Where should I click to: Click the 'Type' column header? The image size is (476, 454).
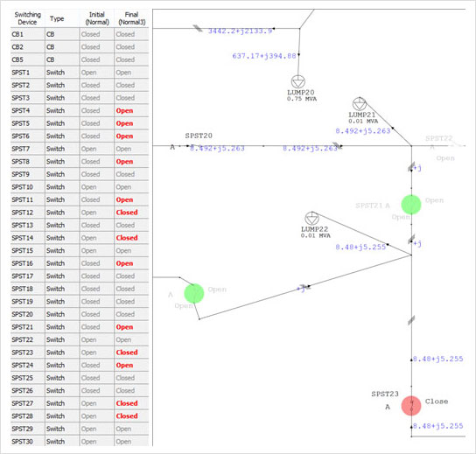(57, 19)
